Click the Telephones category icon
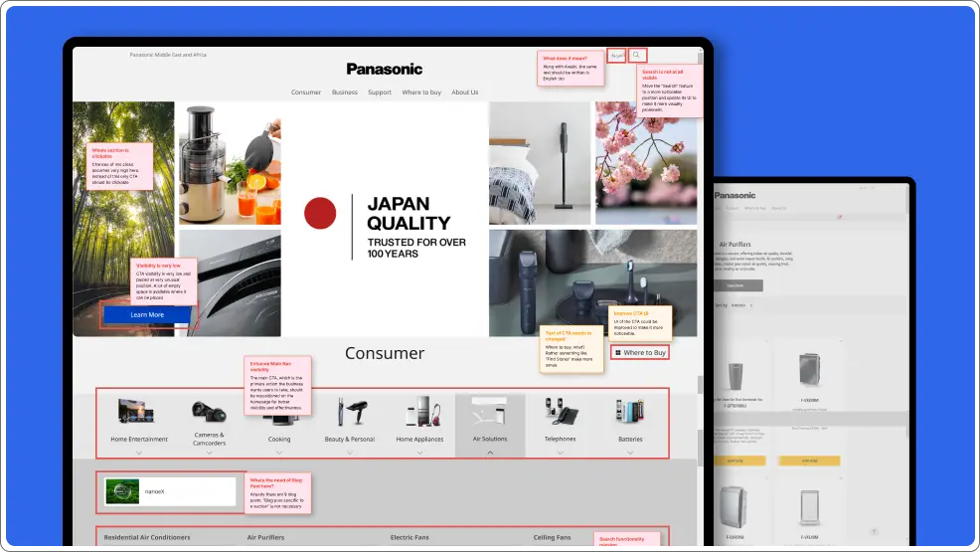980x552 pixels. pos(560,411)
